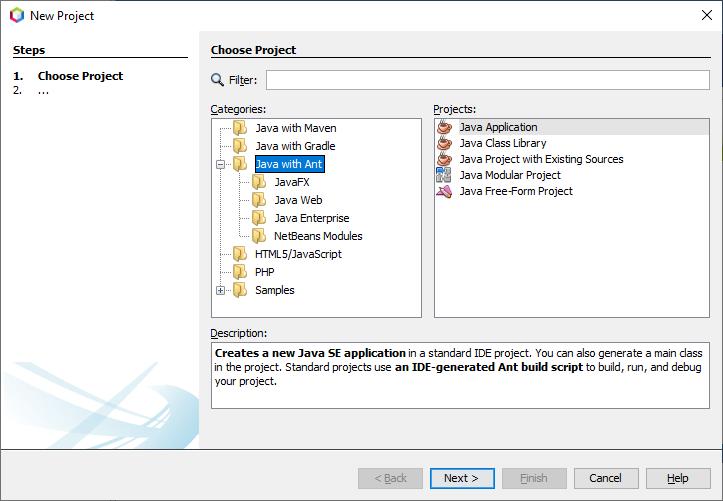
Task: Click into the Filter text field
Action: (488, 80)
